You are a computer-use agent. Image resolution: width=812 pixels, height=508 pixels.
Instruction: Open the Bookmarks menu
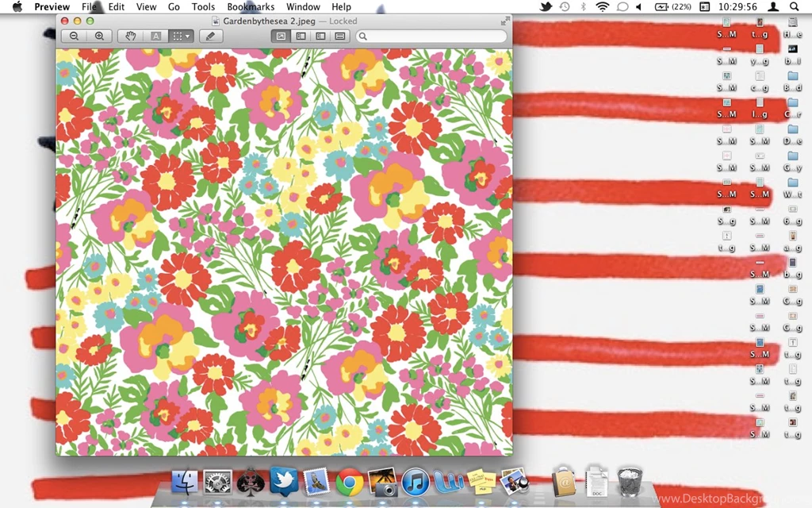coord(251,6)
